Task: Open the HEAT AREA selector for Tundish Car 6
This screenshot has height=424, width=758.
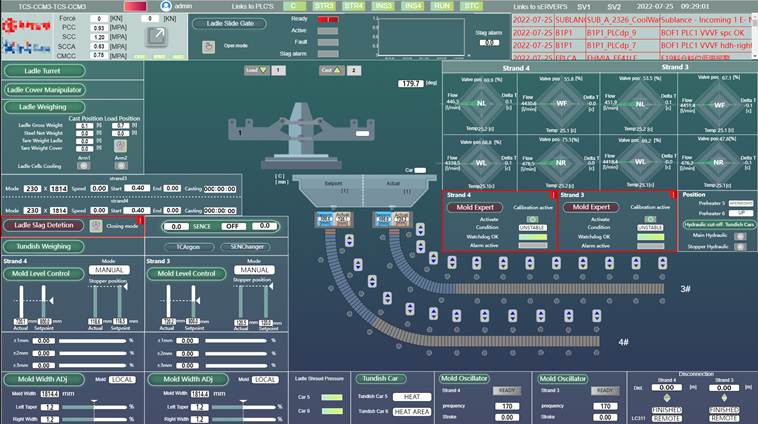Action: (x=411, y=411)
